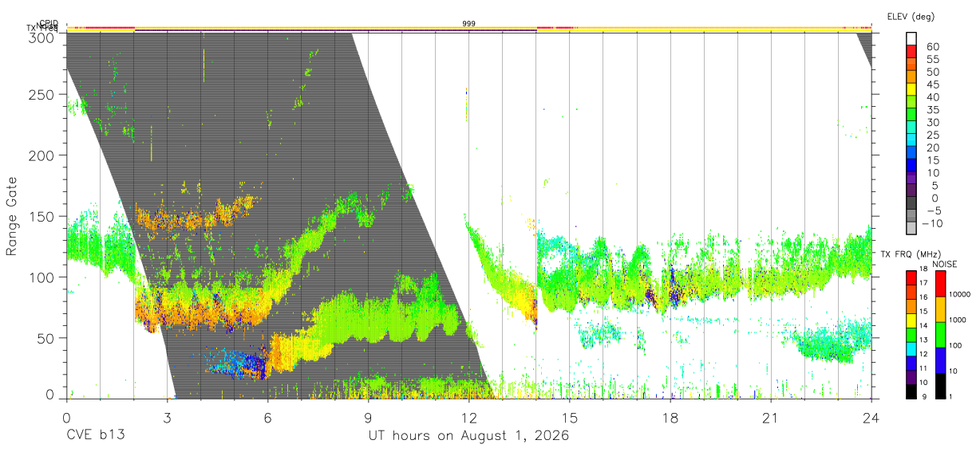
Task: Click the x-axis tick label '6'
Action: point(267,418)
